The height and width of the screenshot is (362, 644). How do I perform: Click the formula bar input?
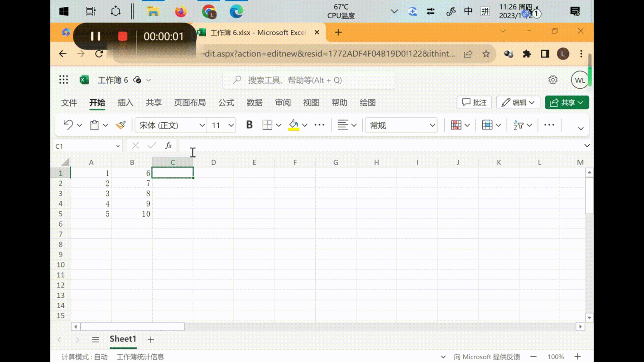pos(380,146)
